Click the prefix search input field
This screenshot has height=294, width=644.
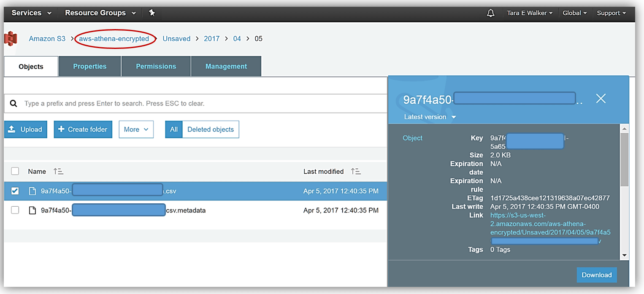click(x=169, y=103)
